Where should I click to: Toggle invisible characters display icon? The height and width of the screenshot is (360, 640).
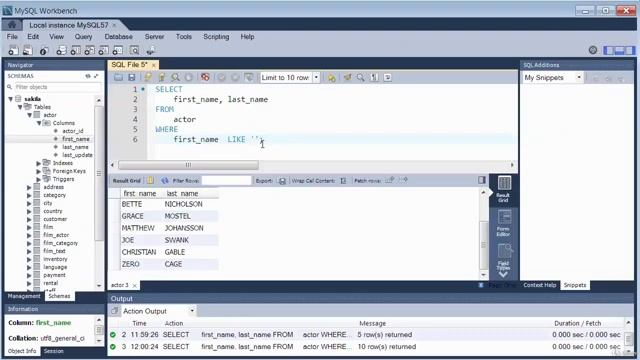tap(374, 78)
